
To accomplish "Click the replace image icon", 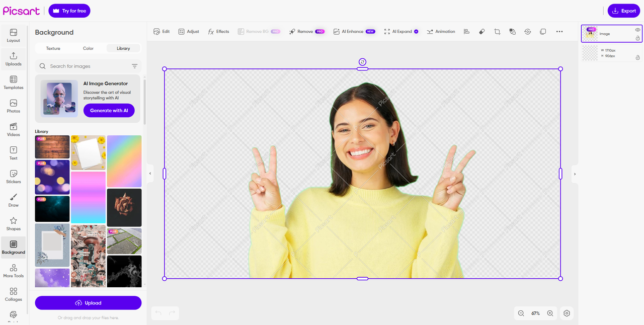I will (x=512, y=31).
